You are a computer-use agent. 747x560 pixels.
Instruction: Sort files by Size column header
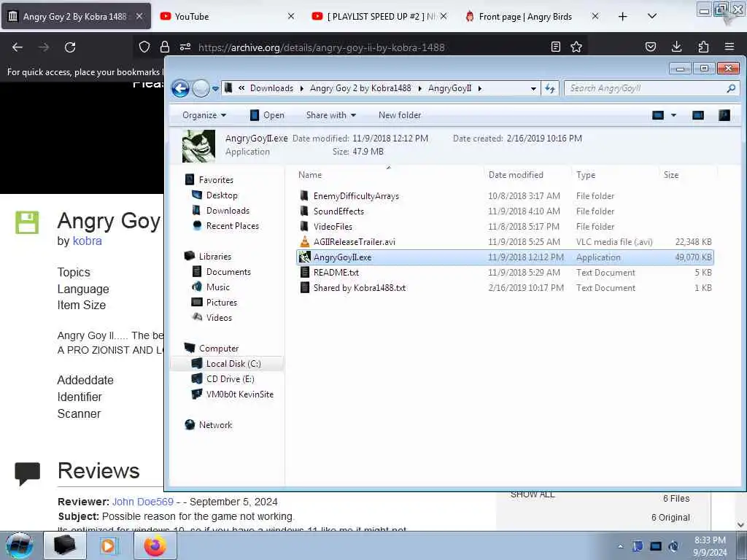click(671, 175)
